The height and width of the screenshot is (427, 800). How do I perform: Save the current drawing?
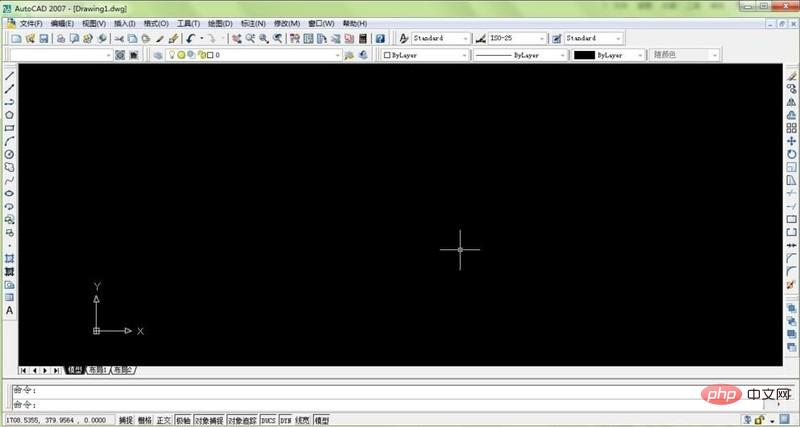(x=43, y=38)
